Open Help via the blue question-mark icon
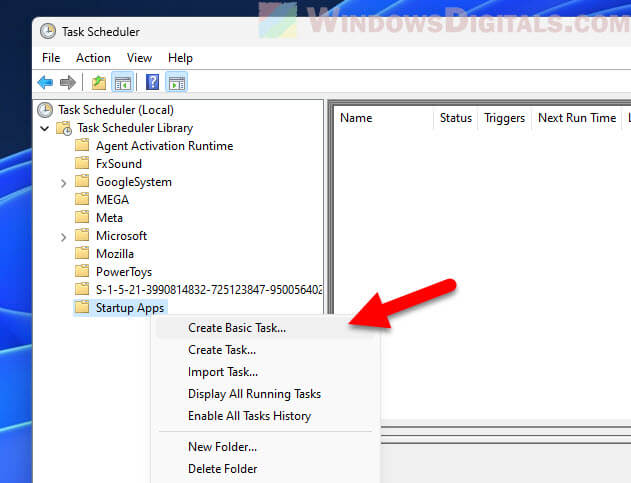The width and height of the screenshot is (631, 483). pos(153,83)
